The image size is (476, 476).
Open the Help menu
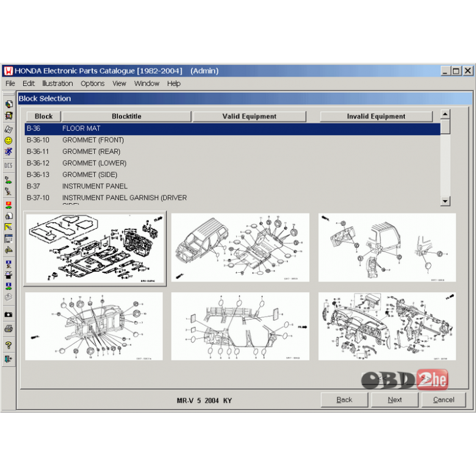pos(174,84)
